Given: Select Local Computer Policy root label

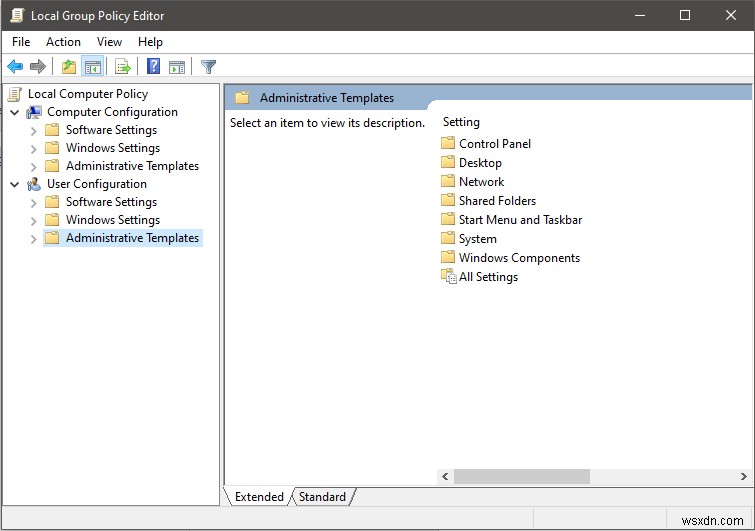Looking at the screenshot, I should 88,93.
